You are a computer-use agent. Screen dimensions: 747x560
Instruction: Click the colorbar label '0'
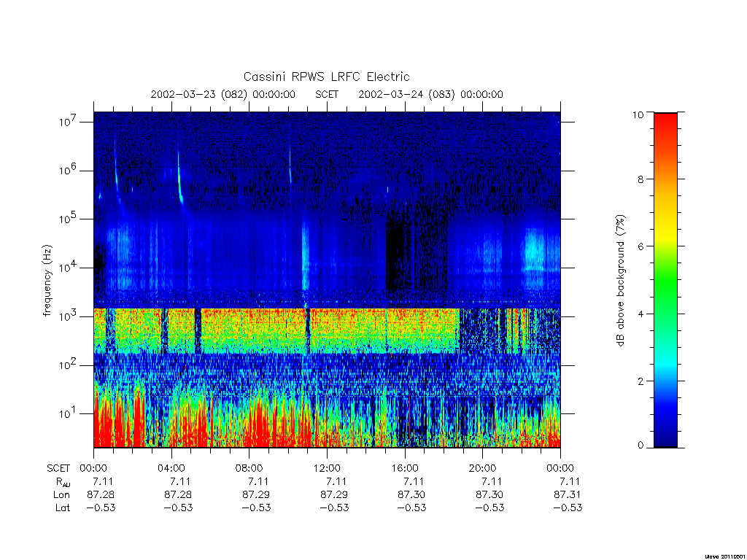click(x=640, y=446)
